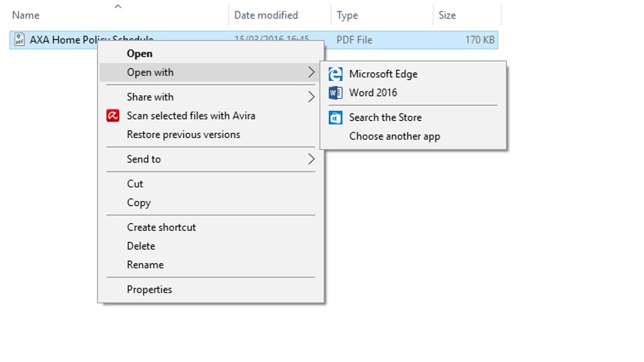
Task: Expand the Send to submenu arrow
Action: [311, 160]
